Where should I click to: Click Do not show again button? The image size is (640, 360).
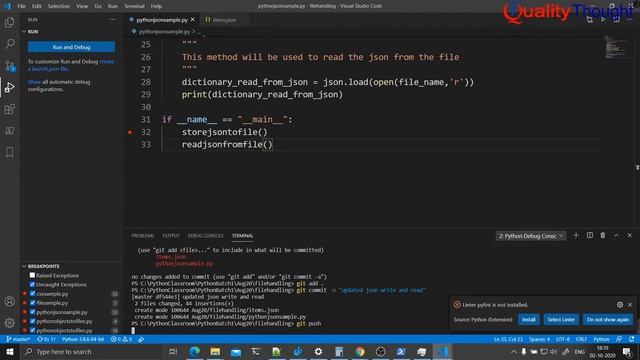[x=608, y=320]
